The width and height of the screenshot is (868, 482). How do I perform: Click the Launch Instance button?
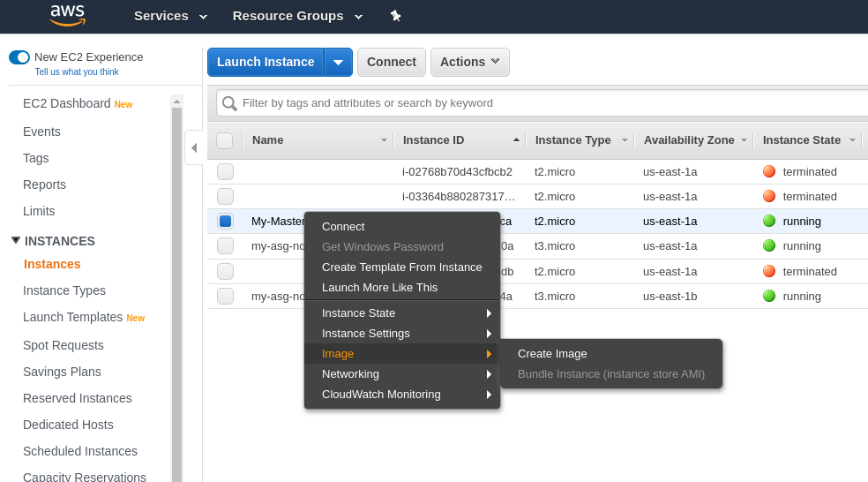tap(266, 62)
